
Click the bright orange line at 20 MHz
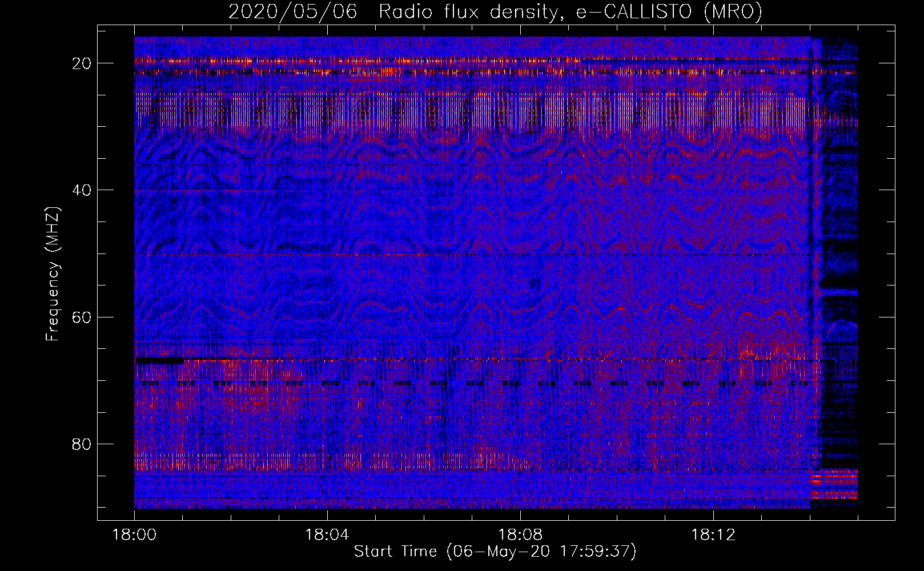tap(400, 60)
